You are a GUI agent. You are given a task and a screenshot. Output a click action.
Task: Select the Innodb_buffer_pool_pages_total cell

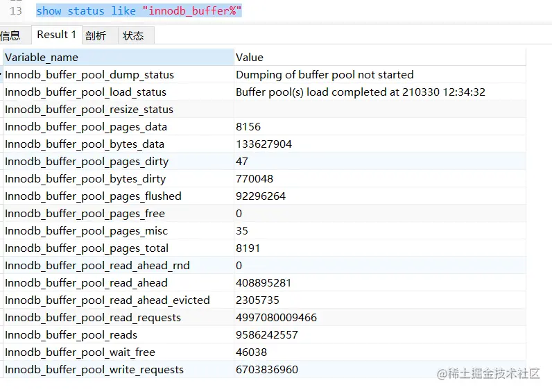click(119, 248)
